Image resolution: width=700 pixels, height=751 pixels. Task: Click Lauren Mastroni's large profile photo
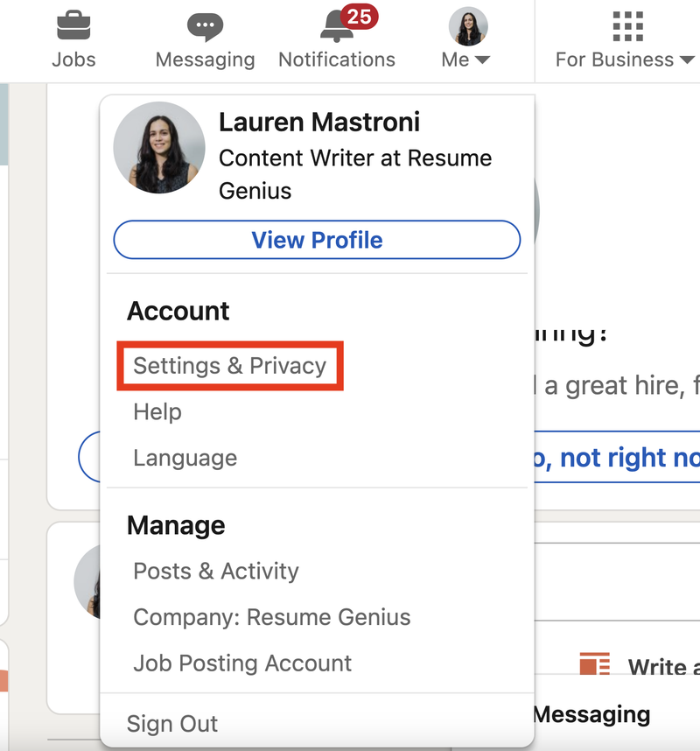[x=159, y=148]
